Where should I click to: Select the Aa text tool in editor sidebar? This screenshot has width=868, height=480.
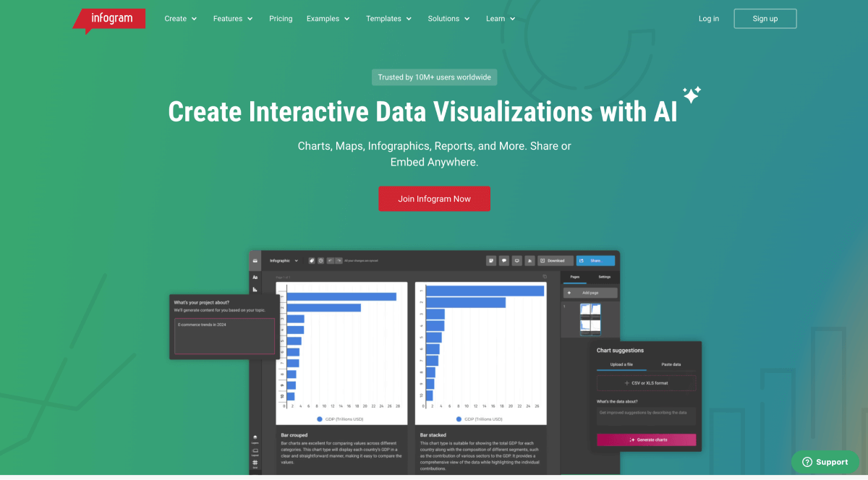pos(255,277)
